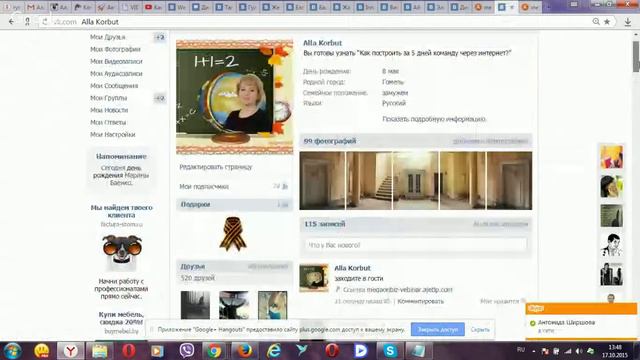Open the blue D icon on the taskbar

pyautogui.click(x=361, y=351)
